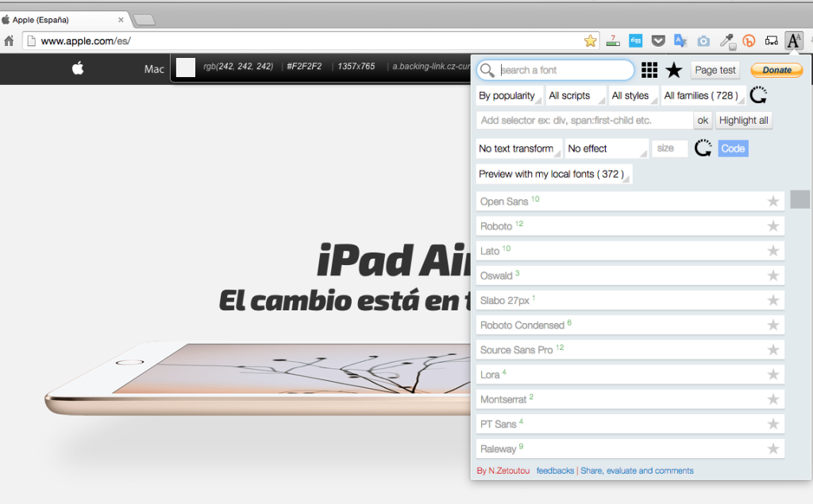Select the Raleway font row
The image size is (813, 504).
[x=630, y=448]
